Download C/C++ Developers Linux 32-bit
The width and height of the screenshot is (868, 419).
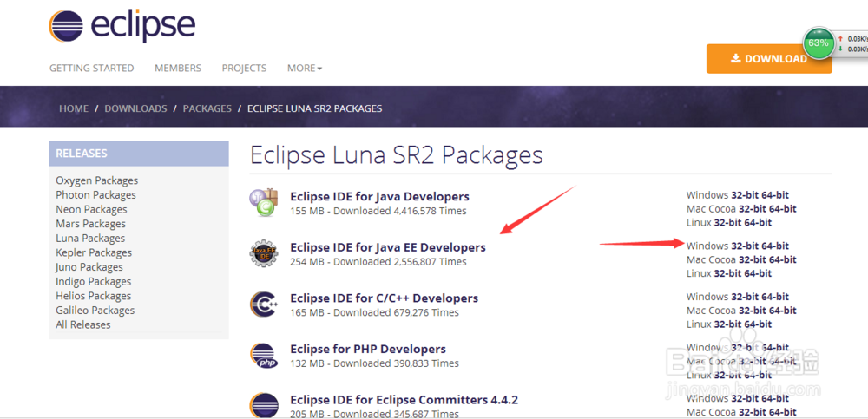tap(727, 324)
